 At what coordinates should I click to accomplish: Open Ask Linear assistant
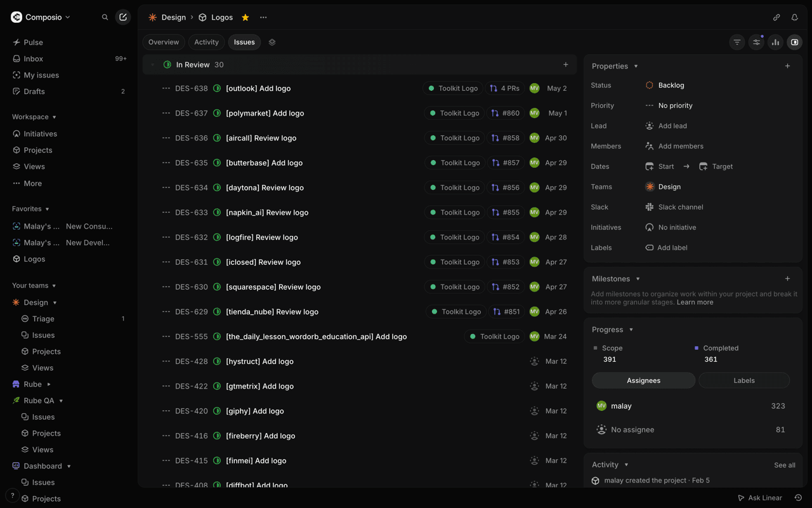point(759,498)
